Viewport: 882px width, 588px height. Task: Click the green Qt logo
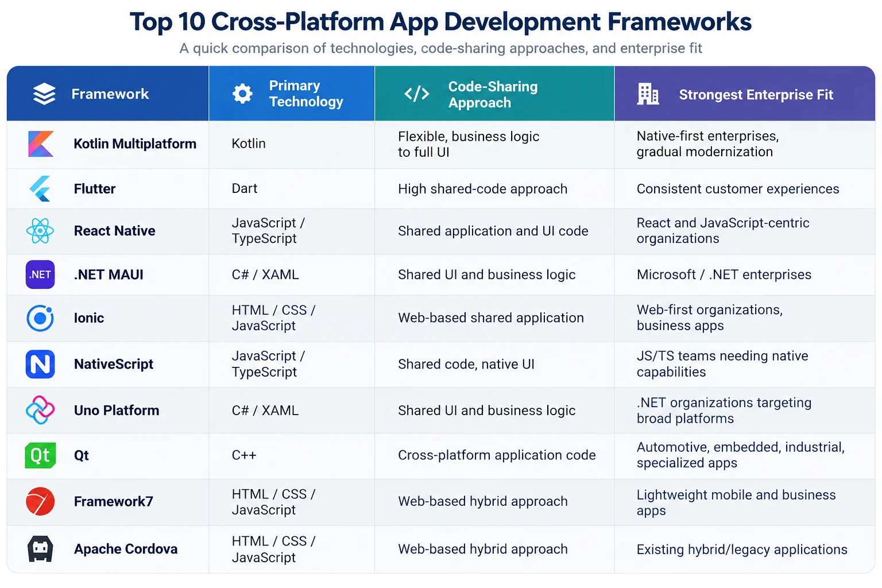(x=40, y=455)
